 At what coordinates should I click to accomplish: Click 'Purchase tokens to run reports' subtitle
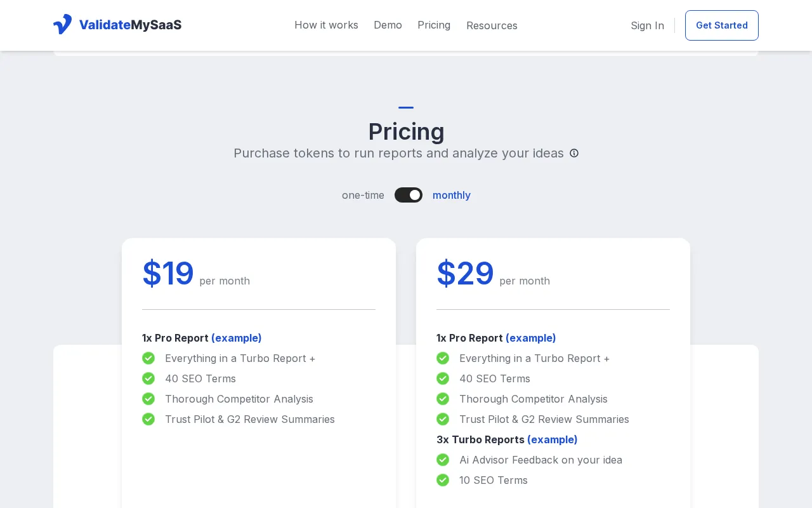pos(398,153)
